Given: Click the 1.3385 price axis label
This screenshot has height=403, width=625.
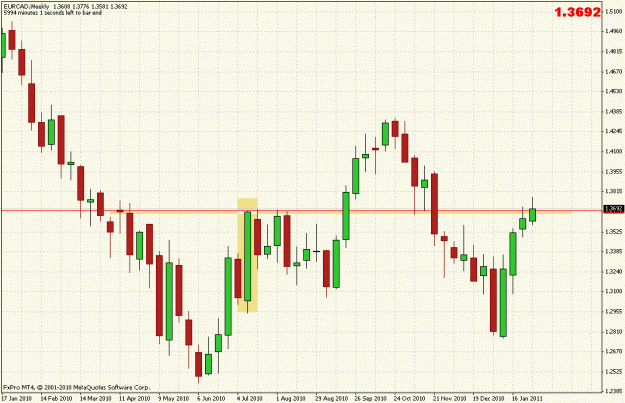Looking at the screenshot, I should 614,252.
